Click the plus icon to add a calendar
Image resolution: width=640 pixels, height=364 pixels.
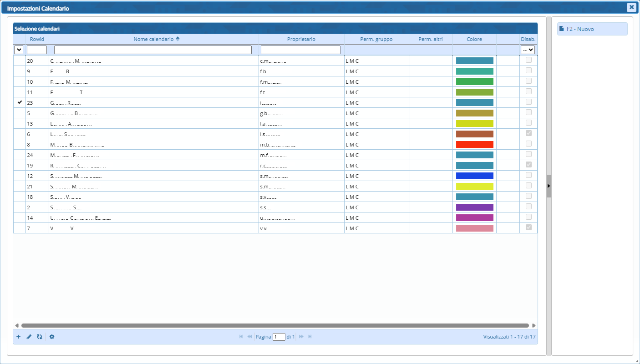point(18,337)
